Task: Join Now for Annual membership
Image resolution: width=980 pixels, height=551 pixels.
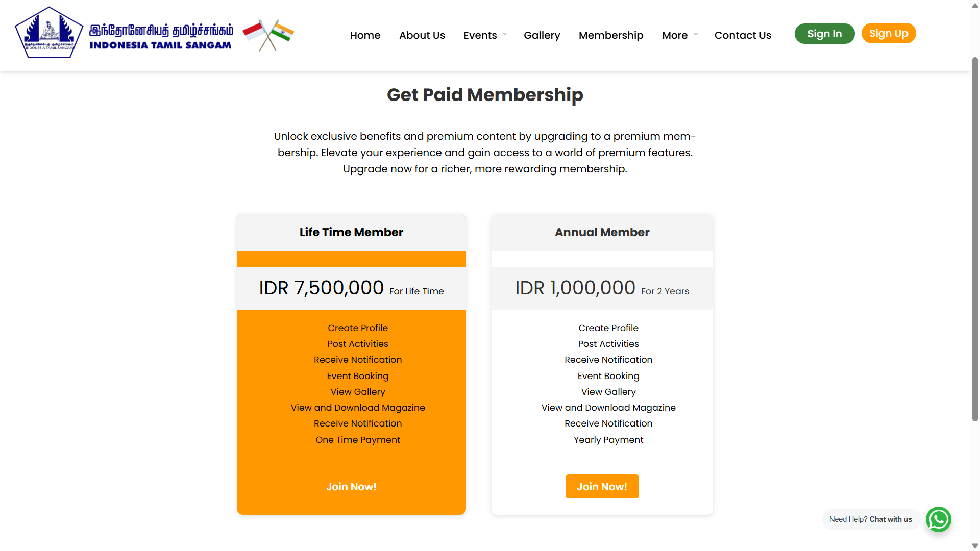Action: 602,486
